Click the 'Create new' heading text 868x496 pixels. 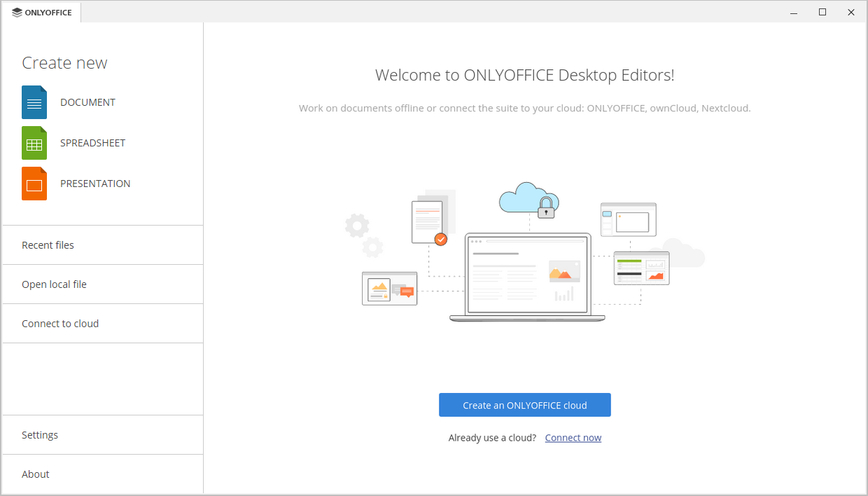[x=64, y=63]
